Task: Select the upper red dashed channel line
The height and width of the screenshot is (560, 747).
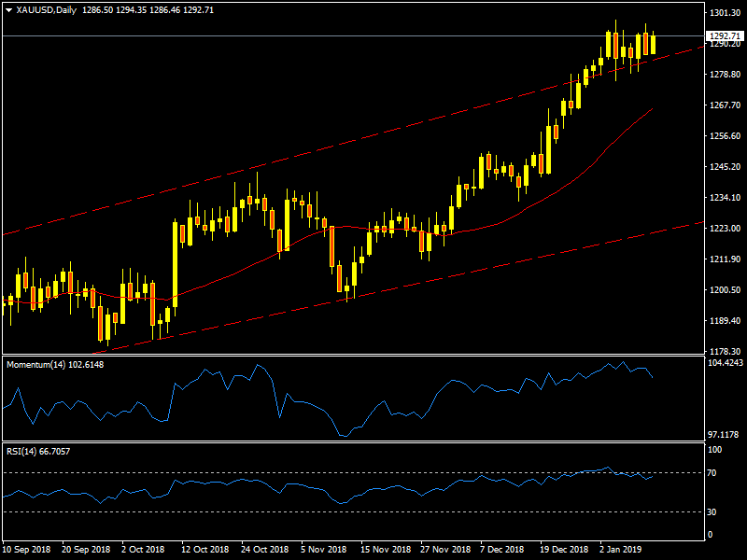Action: click(x=280, y=159)
